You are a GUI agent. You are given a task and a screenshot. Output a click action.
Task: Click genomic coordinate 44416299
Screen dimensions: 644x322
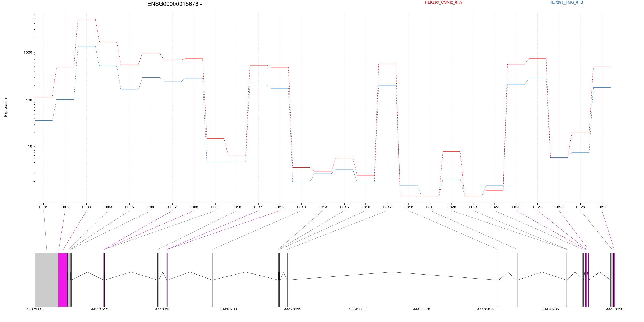[228, 309]
